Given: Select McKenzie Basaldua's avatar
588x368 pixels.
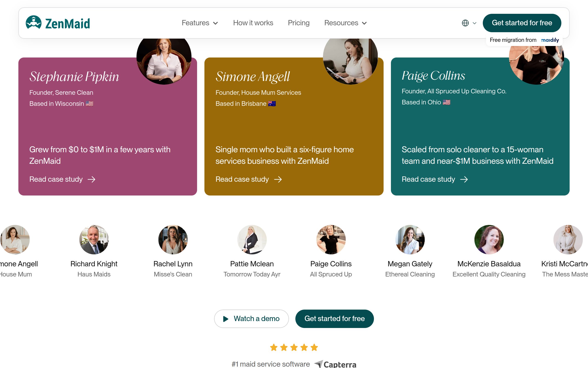Looking at the screenshot, I should pos(489,239).
